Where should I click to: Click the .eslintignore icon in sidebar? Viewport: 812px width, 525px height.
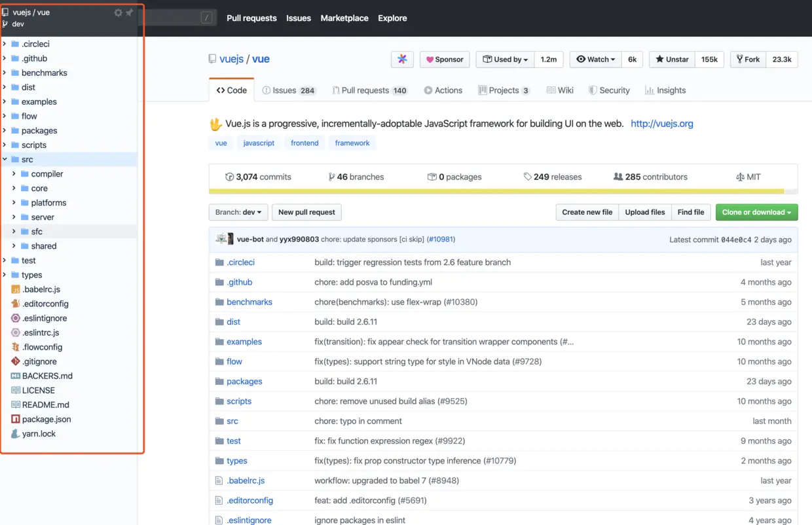[16, 318]
